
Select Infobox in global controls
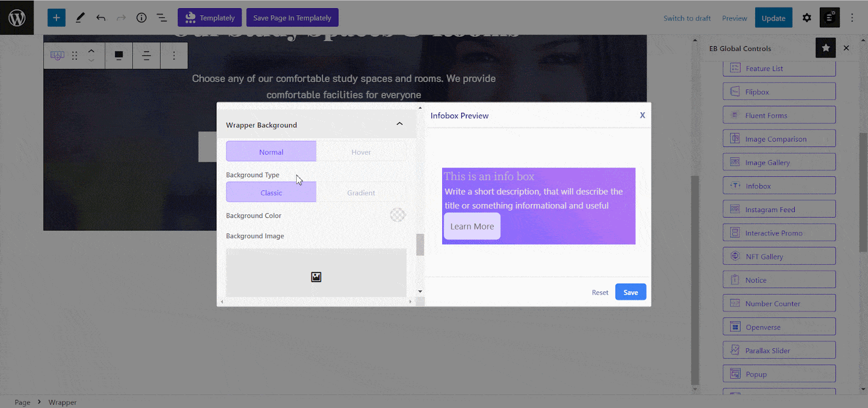779,186
